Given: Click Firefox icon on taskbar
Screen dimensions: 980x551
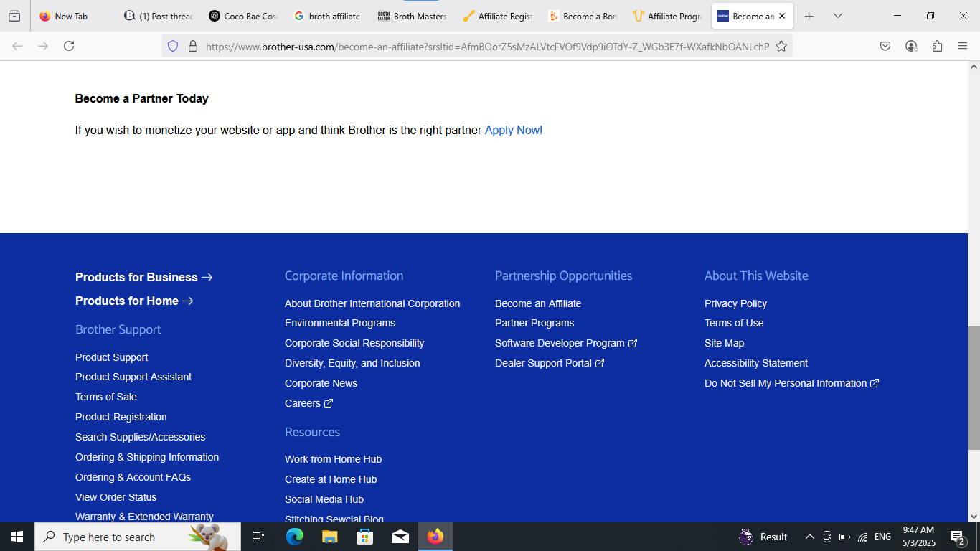Looking at the screenshot, I should pos(435,537).
